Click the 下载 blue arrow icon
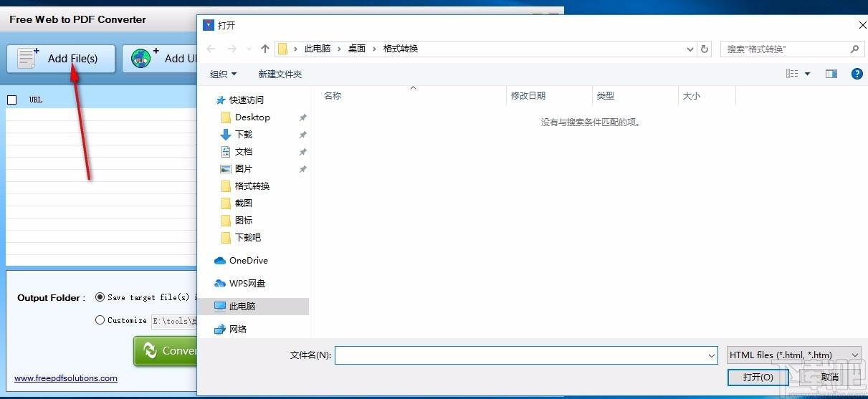The height and width of the screenshot is (399, 868). tap(226, 135)
